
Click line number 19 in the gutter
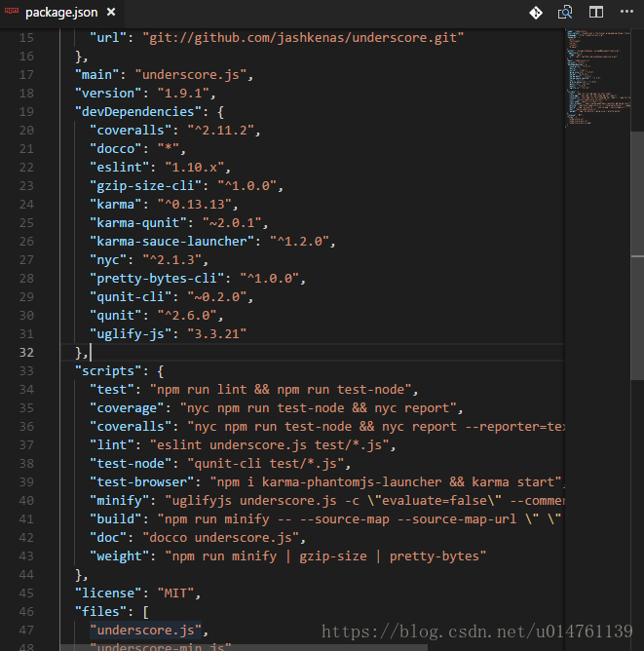click(x=26, y=112)
